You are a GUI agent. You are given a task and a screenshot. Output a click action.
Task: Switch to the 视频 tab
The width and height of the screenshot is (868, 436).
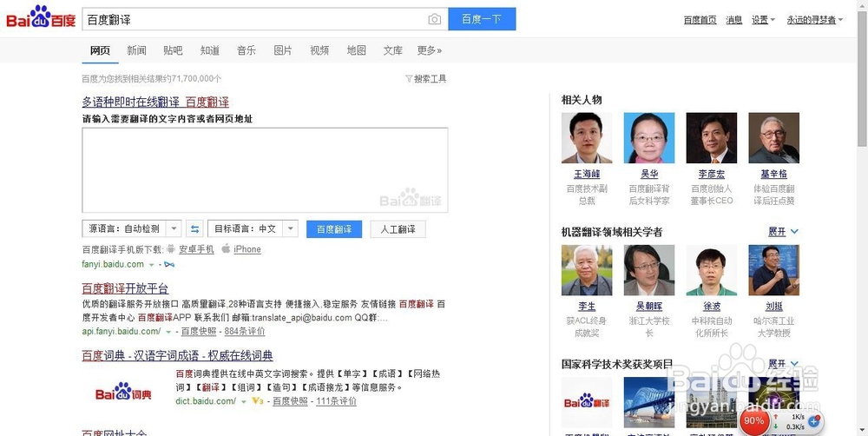coord(319,50)
